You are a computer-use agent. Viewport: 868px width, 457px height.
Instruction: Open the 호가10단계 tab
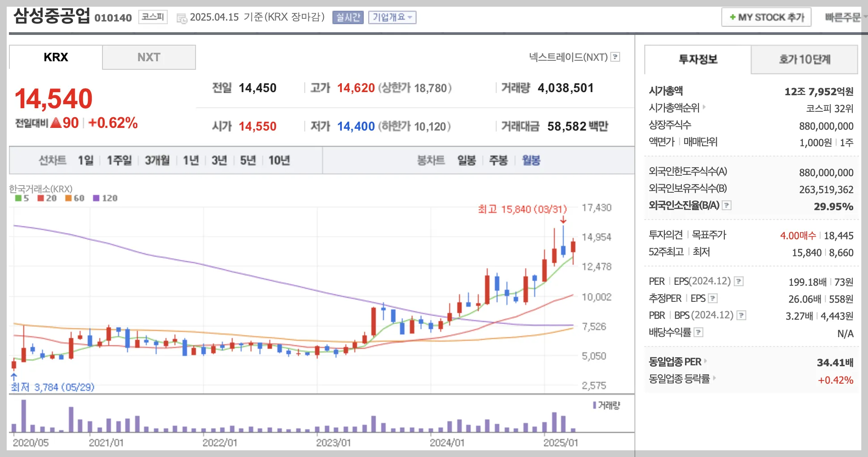click(804, 59)
